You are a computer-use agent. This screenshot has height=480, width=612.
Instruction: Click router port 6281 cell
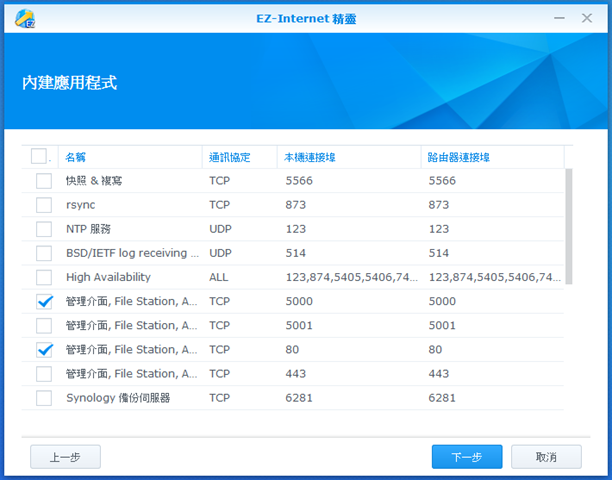tap(442, 398)
